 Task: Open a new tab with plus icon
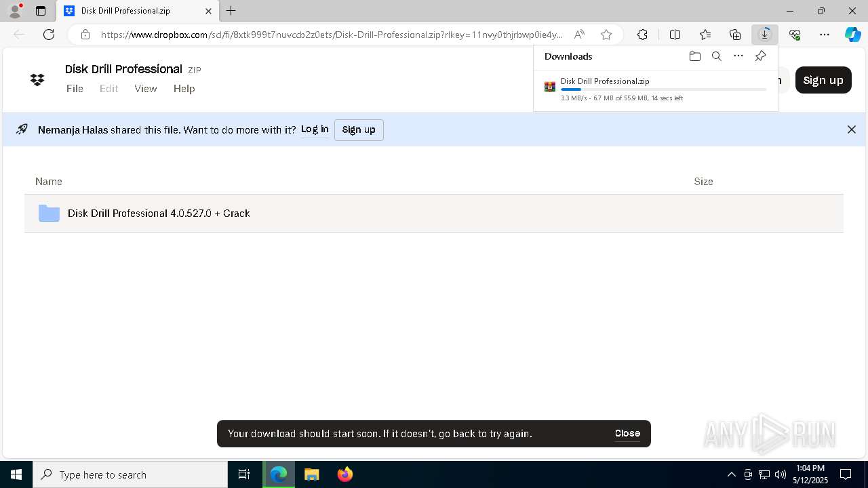(x=231, y=11)
